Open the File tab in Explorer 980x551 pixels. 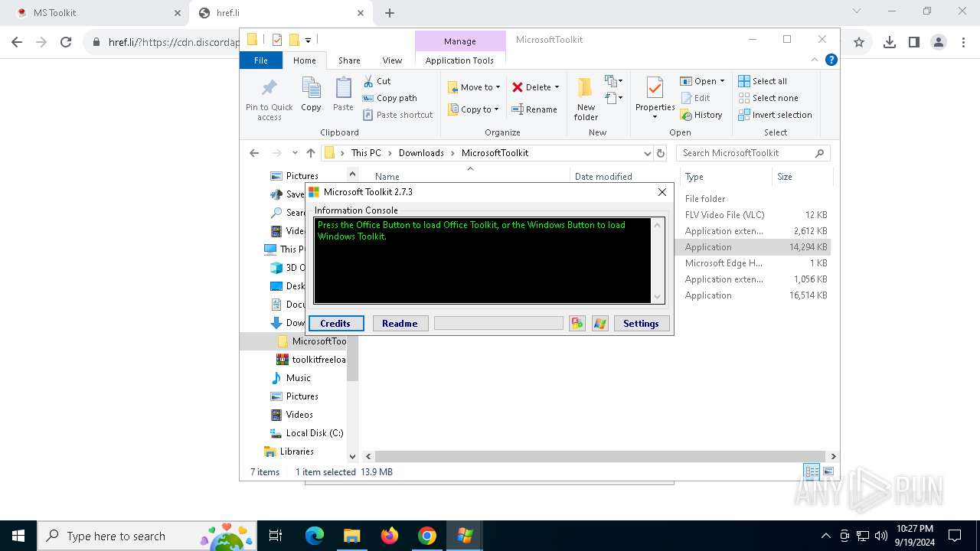coord(261,60)
